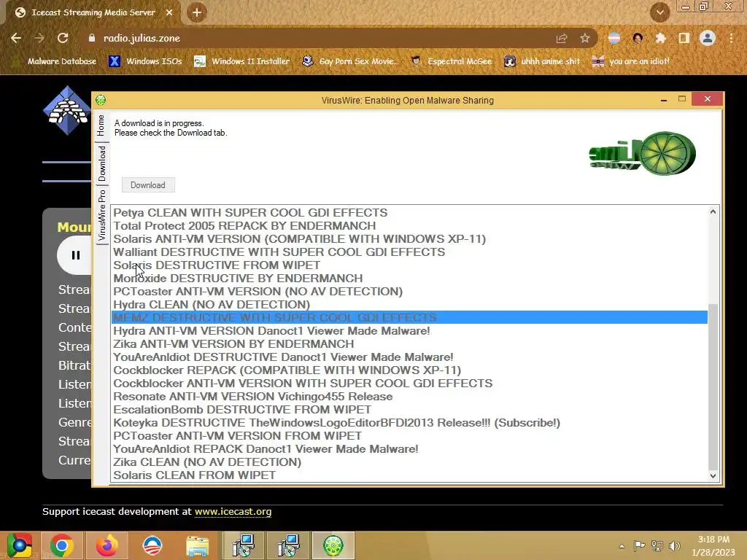Switch to the Home tab in VirusWire

tap(101, 125)
